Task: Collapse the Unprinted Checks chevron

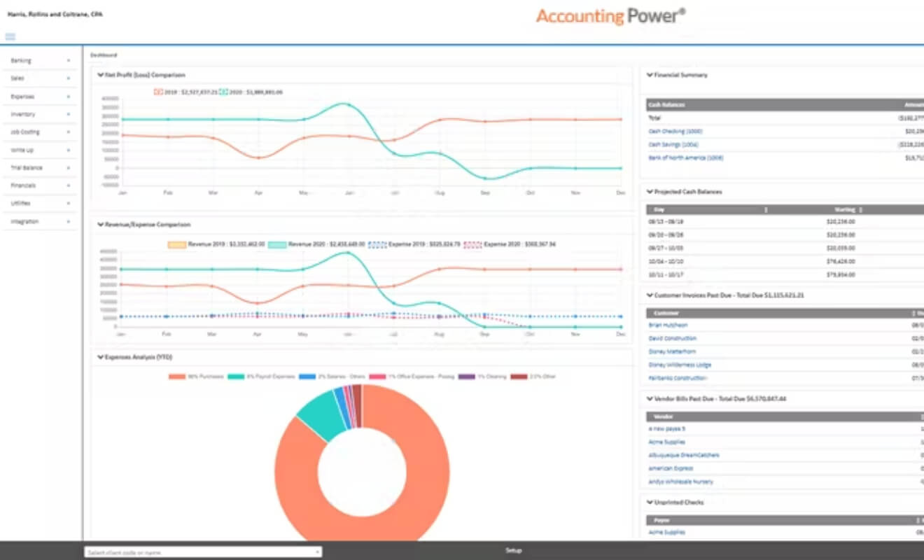Action: [650, 502]
